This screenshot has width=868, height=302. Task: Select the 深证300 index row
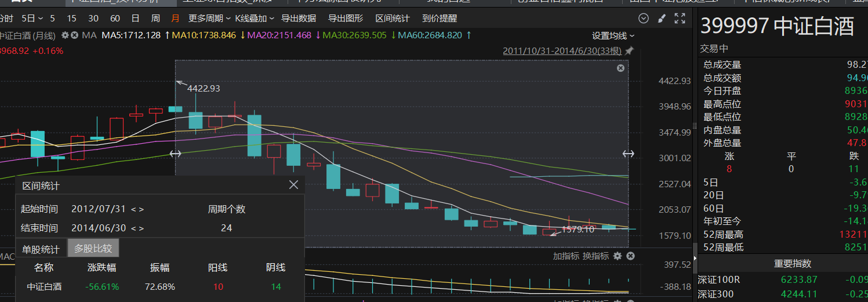click(782, 294)
